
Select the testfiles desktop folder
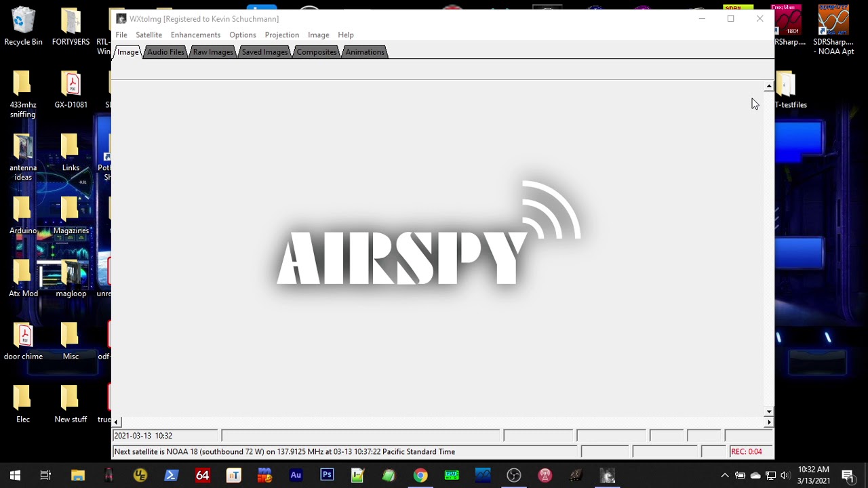(x=791, y=90)
